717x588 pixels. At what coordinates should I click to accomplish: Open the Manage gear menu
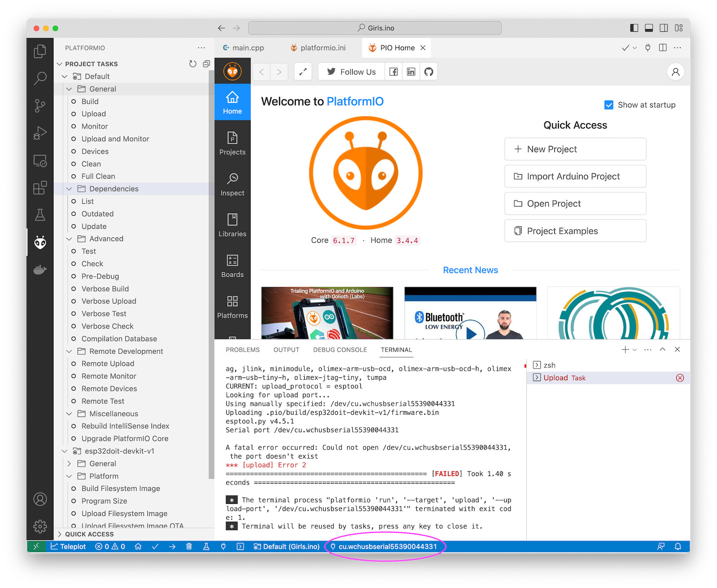click(x=40, y=526)
